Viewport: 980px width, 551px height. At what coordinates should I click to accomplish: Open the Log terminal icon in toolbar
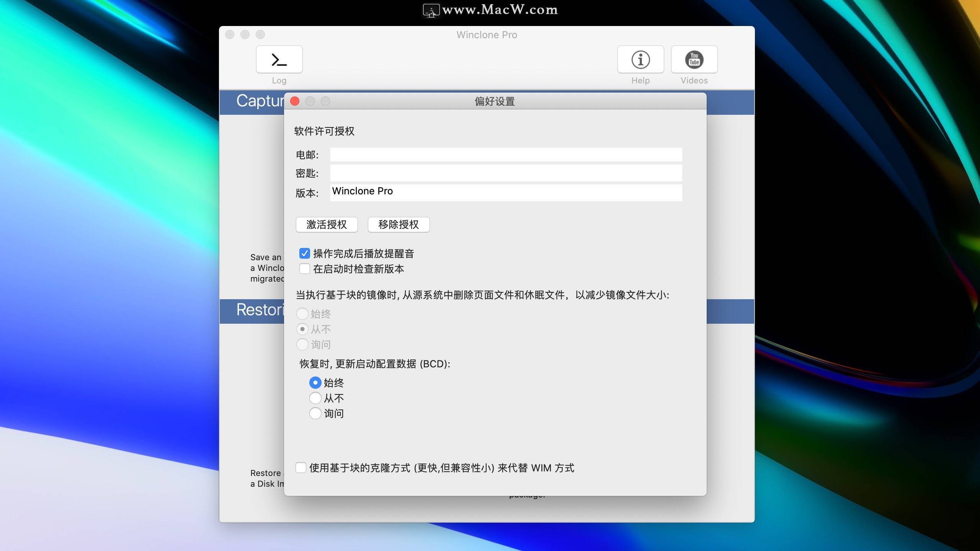[x=279, y=59]
